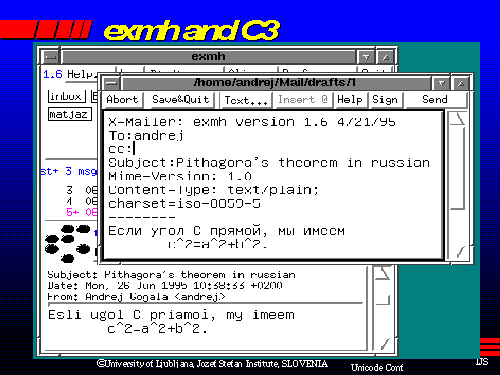Click the Subject line in composer

[269, 163]
